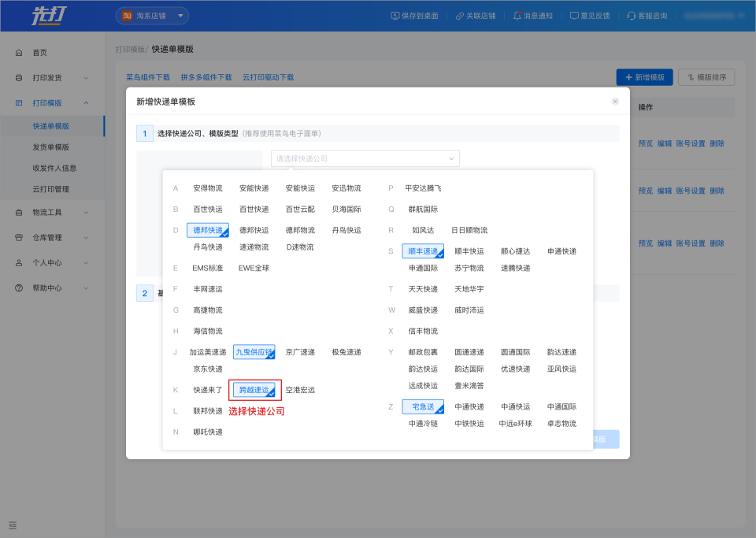Click the 消息通知 bell icon
The height and width of the screenshot is (538, 756).
517,16
